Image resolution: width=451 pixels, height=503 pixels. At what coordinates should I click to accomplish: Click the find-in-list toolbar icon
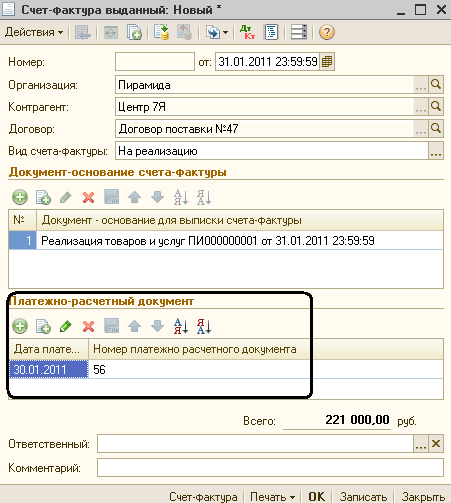(x=82, y=32)
